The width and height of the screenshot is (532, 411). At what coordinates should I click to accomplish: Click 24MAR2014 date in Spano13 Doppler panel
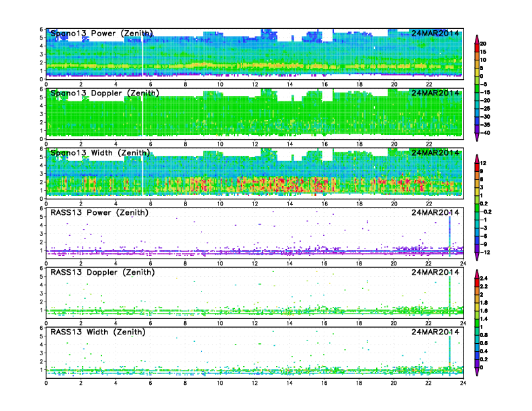pyautogui.click(x=435, y=93)
